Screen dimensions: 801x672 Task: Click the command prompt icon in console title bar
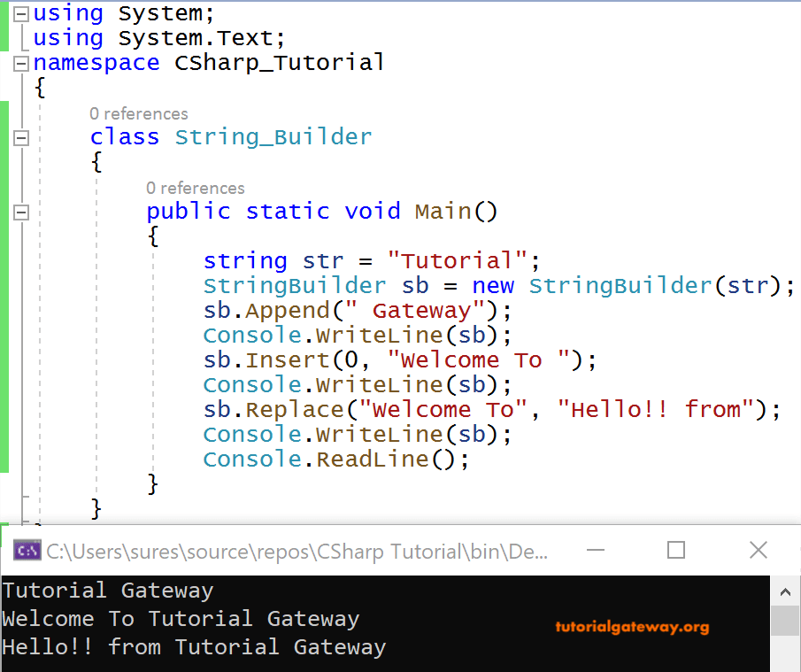click(27, 550)
